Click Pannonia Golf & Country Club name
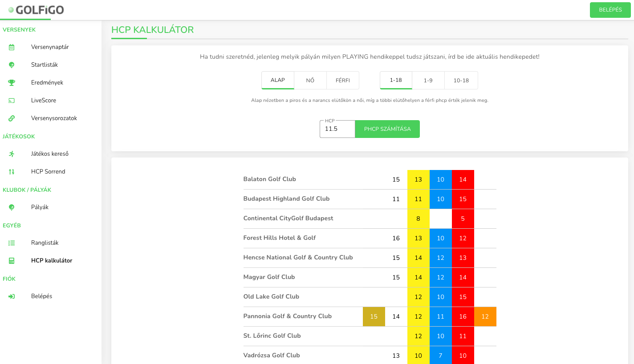The height and width of the screenshot is (364, 634). 287,316
